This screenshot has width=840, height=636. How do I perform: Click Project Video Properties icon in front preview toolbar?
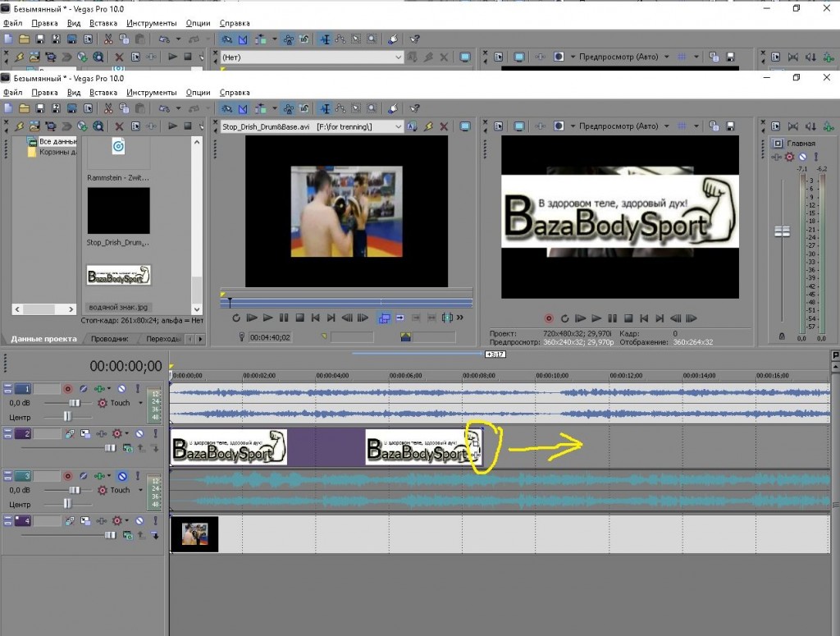(x=499, y=126)
